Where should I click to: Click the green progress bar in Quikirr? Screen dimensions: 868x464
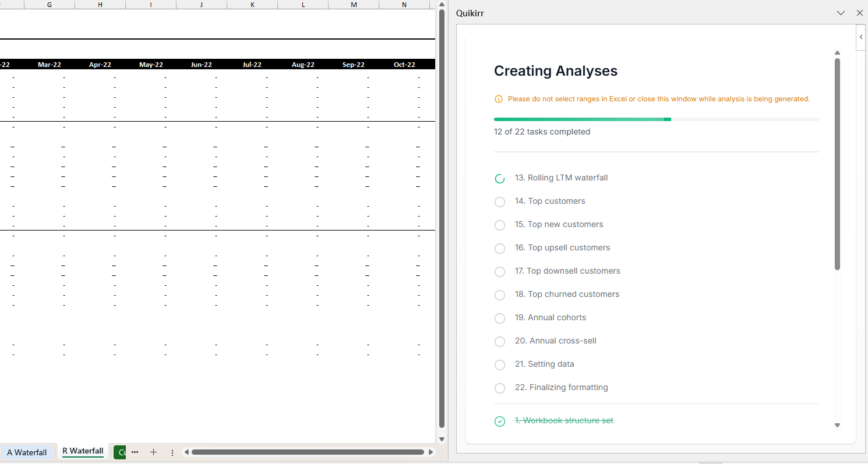(583, 119)
